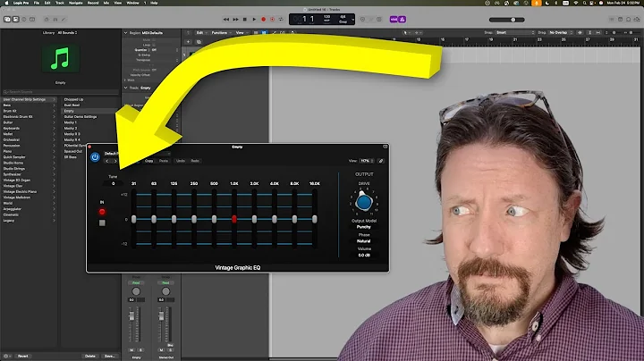
Task: Click next preset arrow in EQ plugin
Action: (x=115, y=161)
